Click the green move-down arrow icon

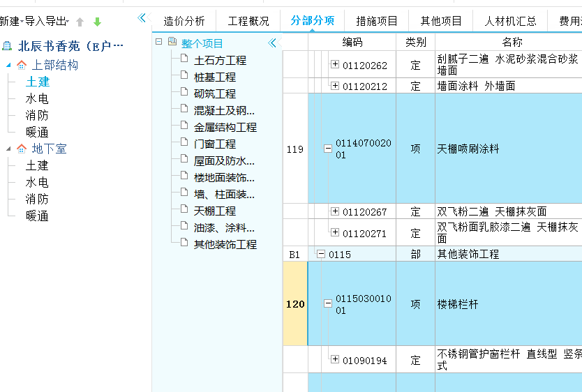coord(97,22)
